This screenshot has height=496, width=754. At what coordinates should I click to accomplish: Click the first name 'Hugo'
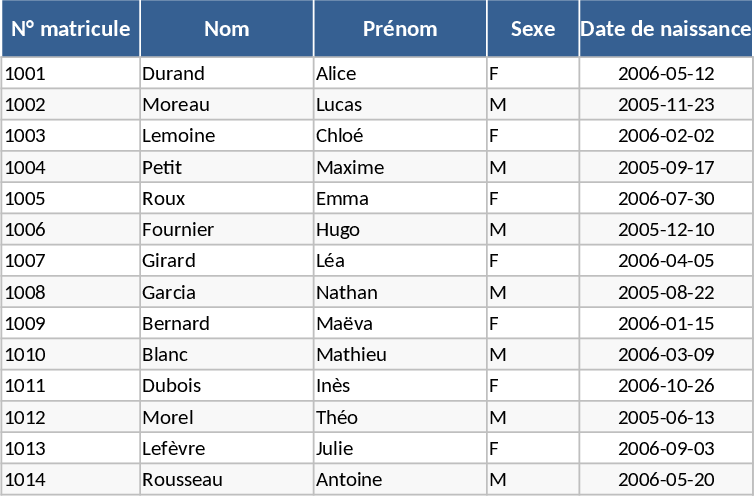(x=400, y=230)
